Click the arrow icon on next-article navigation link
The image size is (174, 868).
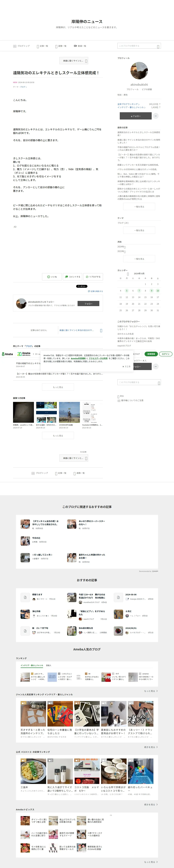101,331
